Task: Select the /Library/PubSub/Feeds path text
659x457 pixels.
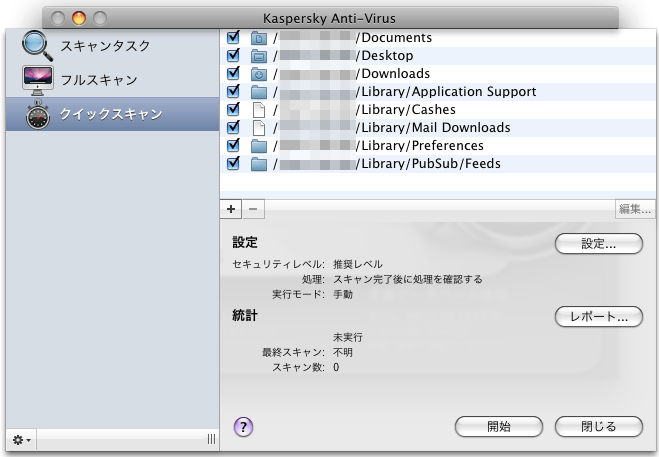Action: pos(428,164)
